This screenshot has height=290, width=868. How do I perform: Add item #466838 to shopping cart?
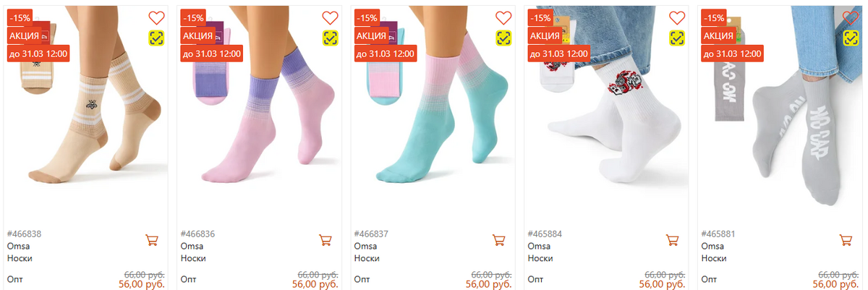(152, 240)
